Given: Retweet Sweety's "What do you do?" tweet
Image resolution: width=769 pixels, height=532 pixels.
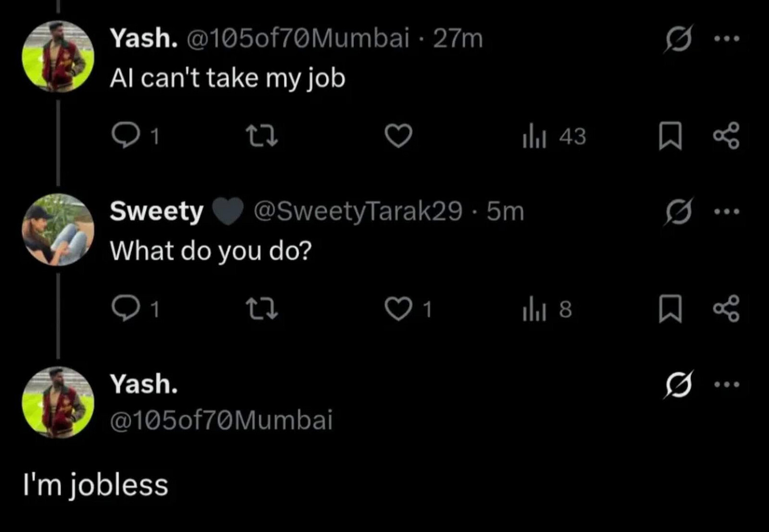Looking at the screenshot, I should click(261, 309).
